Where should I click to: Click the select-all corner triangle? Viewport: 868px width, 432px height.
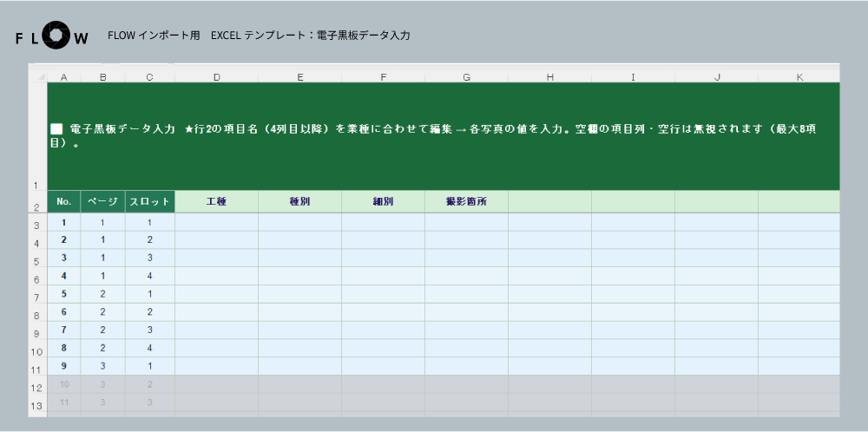point(42,77)
